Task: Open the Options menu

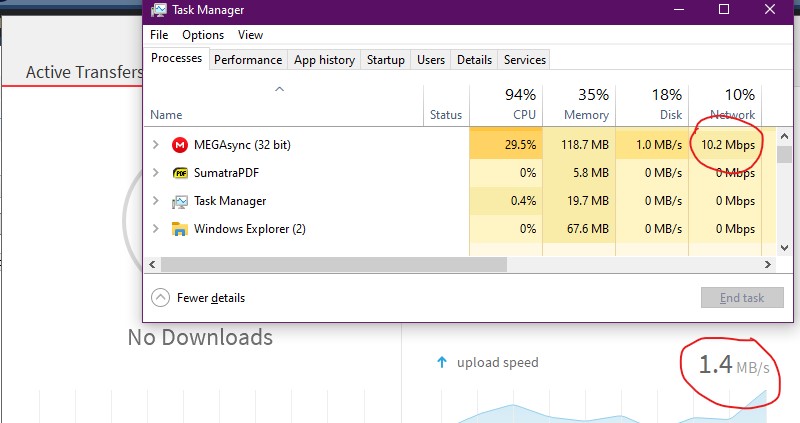Action: click(203, 35)
